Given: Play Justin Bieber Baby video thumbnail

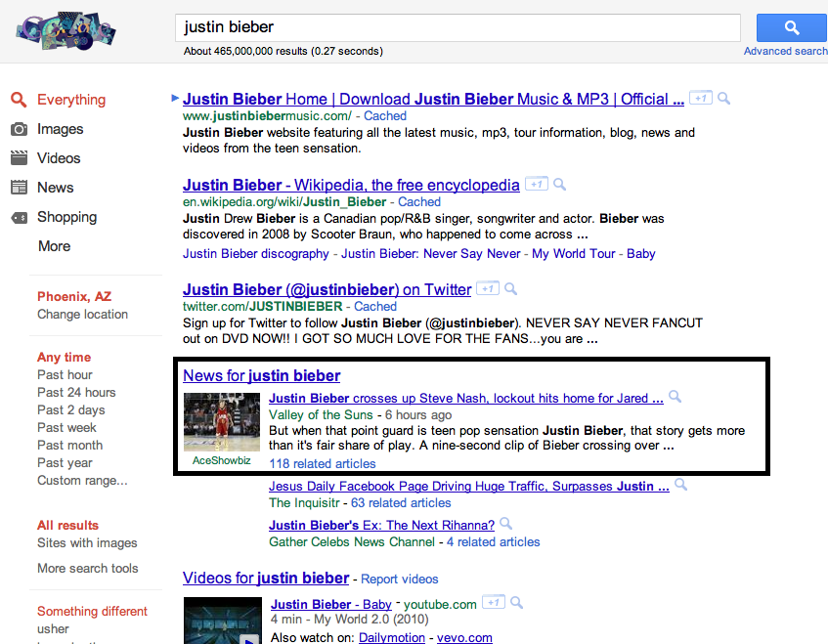Looking at the screenshot, I should click(223, 621).
